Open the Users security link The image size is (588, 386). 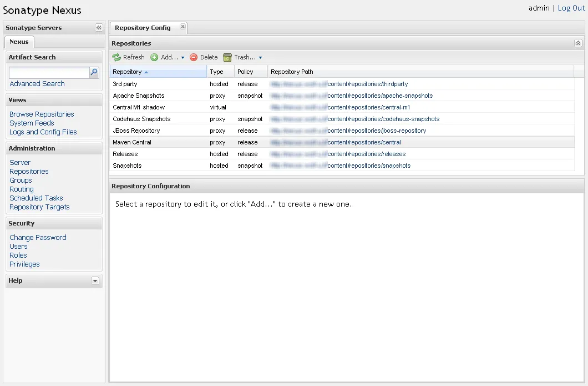(18, 247)
